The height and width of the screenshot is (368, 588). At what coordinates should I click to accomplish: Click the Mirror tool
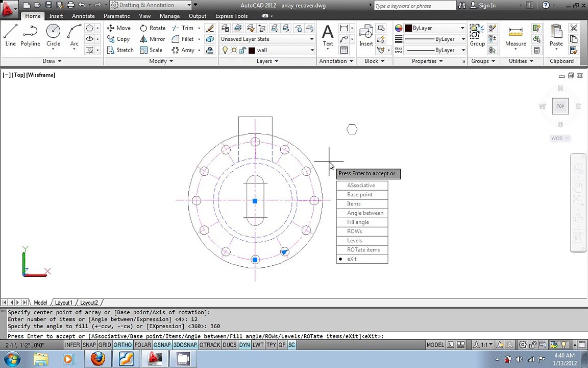tap(152, 39)
